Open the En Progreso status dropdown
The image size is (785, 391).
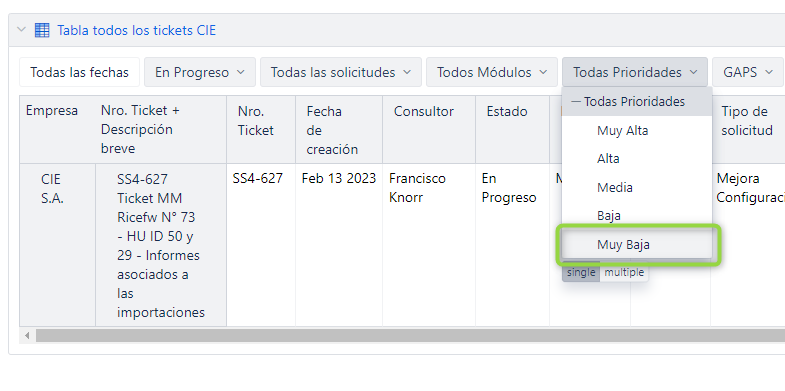200,72
